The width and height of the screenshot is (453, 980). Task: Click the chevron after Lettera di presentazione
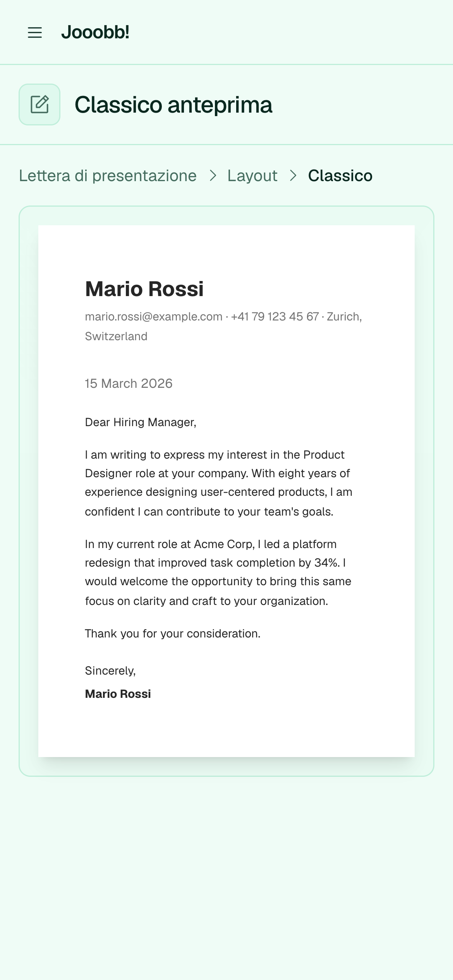click(213, 176)
